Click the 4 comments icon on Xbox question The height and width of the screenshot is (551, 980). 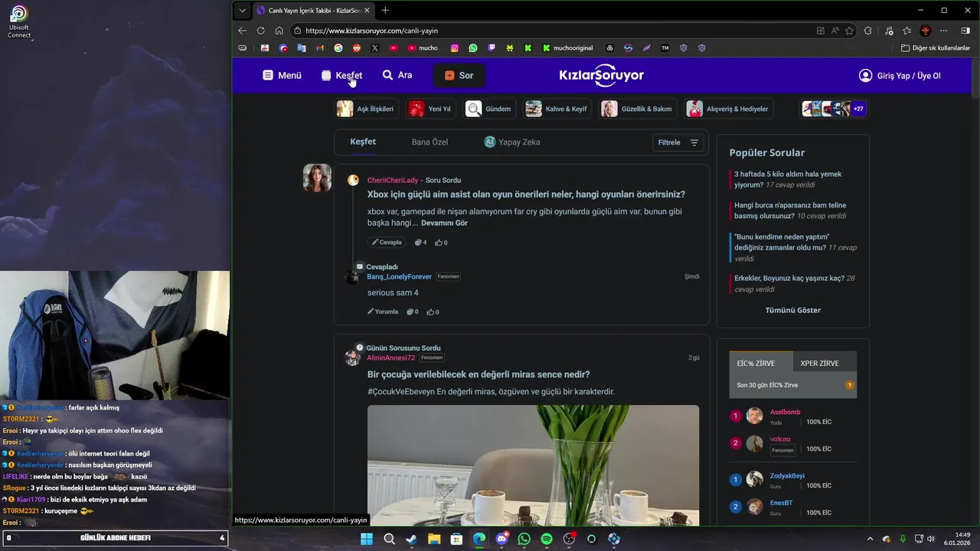(420, 243)
